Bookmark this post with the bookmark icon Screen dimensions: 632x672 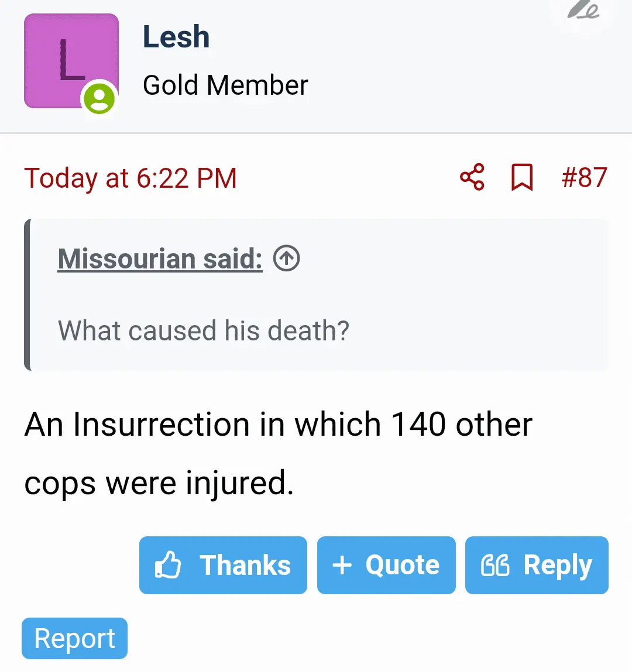click(522, 177)
